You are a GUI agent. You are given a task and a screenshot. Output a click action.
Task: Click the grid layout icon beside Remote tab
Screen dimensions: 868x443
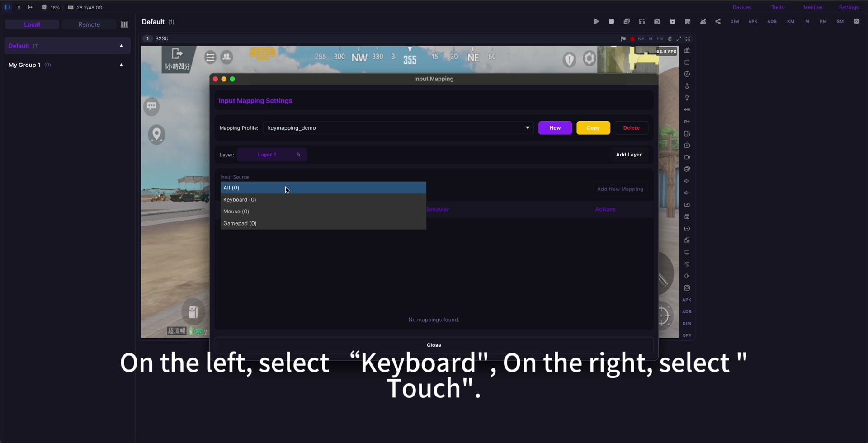click(125, 24)
